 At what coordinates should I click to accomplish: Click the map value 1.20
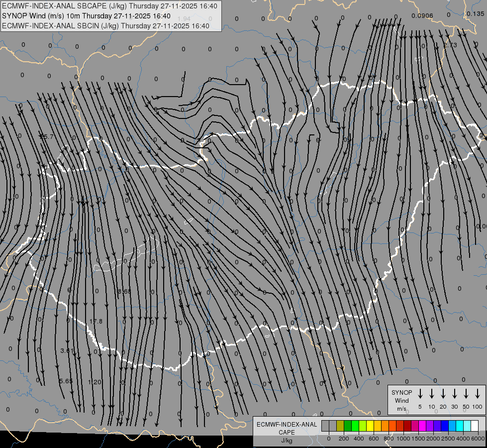pyautogui.click(x=95, y=382)
